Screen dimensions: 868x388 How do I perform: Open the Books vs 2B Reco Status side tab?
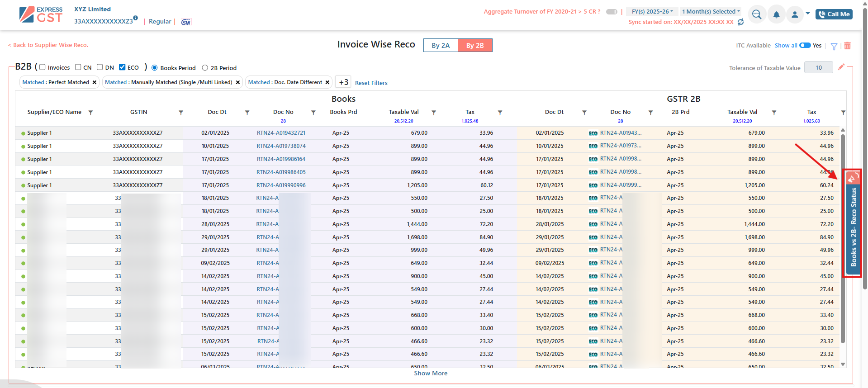pos(853,224)
